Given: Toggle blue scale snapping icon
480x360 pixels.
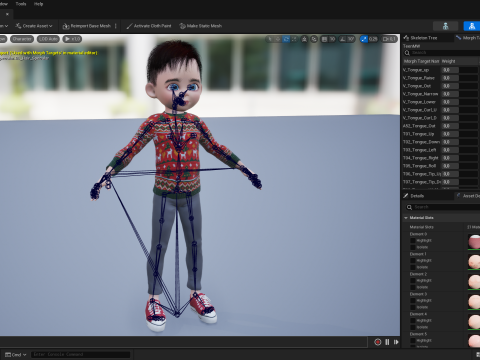Looking at the screenshot, I should (x=364, y=39).
